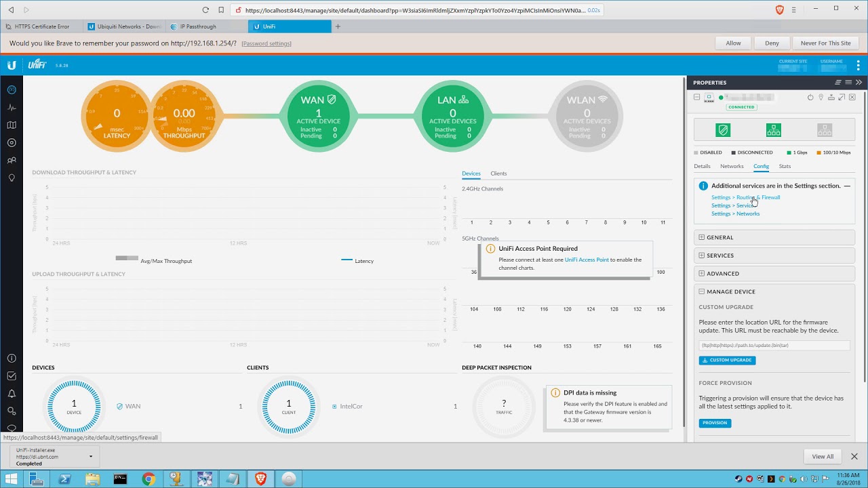
Task: Select the Config tab in Properties
Action: point(761,166)
